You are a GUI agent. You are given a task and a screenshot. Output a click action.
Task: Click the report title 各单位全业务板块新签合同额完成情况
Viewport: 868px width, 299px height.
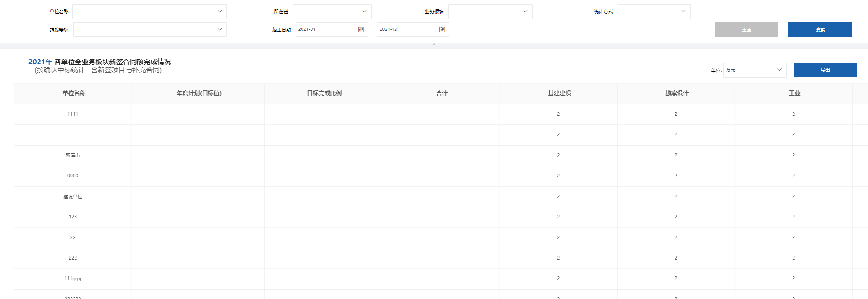coord(113,62)
